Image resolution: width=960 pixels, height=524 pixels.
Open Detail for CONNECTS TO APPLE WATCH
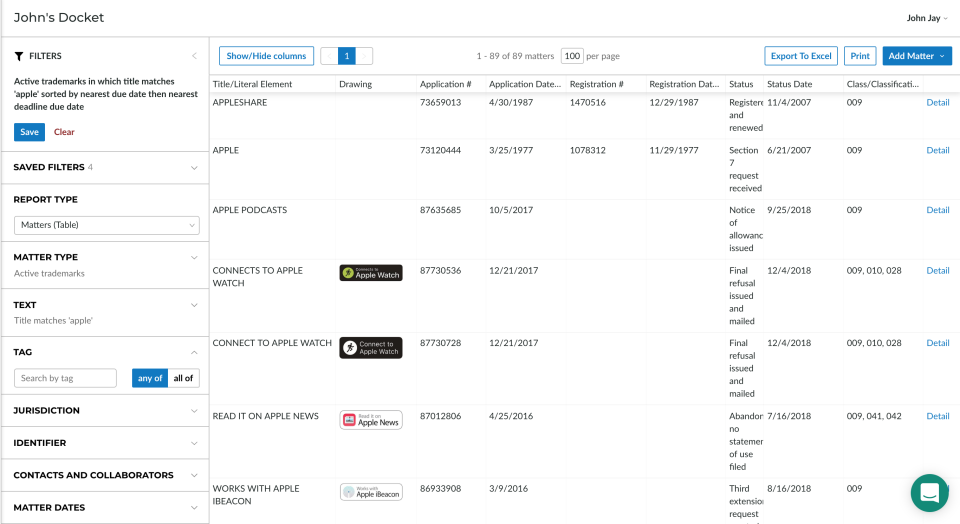click(937, 271)
